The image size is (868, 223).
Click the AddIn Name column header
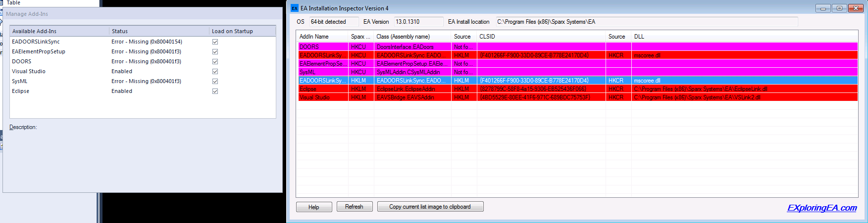(x=322, y=37)
